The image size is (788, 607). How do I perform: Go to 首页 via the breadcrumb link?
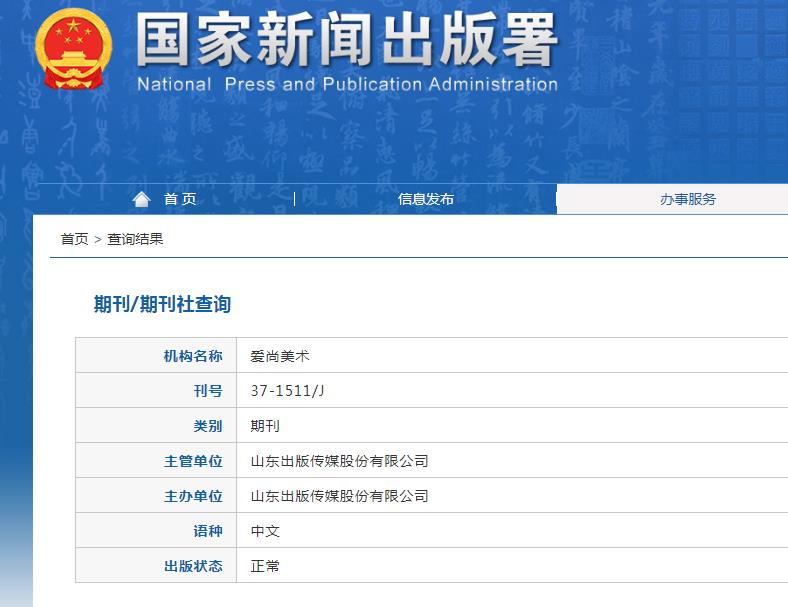(x=74, y=239)
